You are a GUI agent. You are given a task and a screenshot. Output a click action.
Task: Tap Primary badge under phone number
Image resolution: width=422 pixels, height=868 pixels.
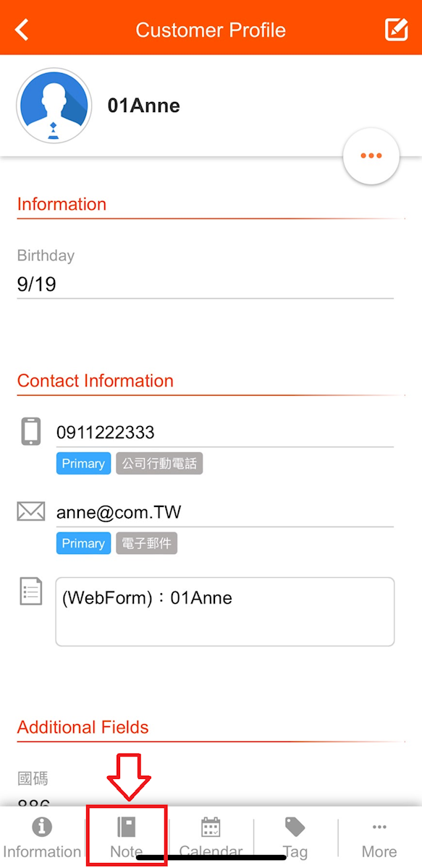pyautogui.click(x=83, y=464)
